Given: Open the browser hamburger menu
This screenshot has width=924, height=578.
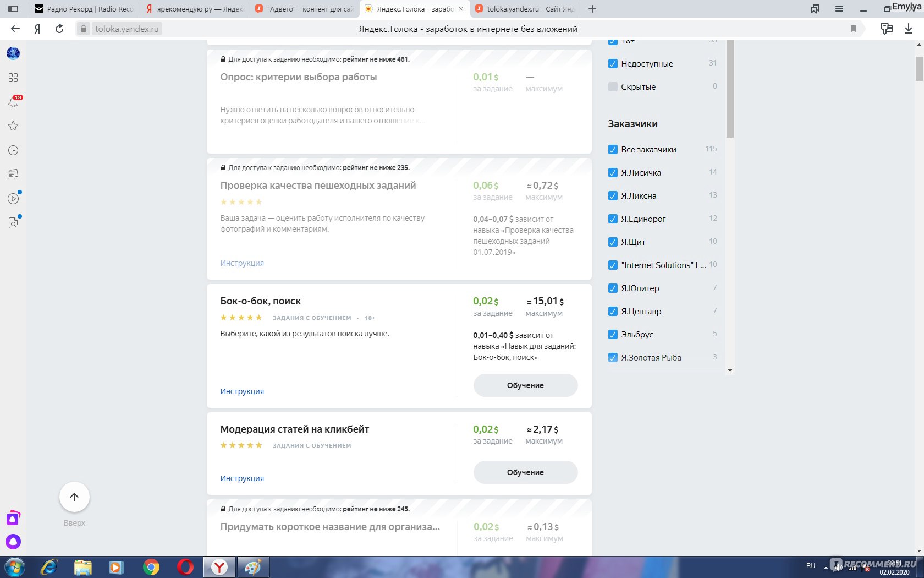Looking at the screenshot, I should pos(839,9).
